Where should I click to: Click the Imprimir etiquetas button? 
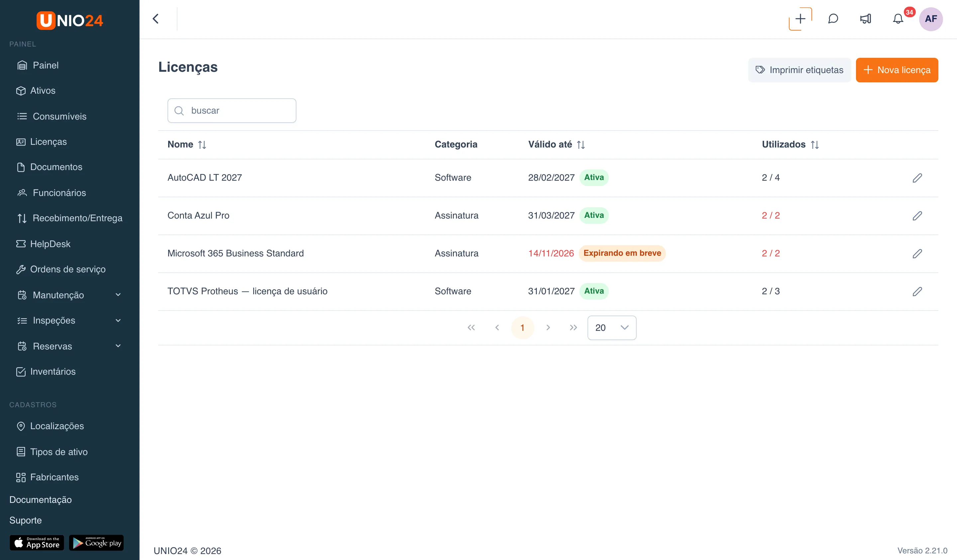799,70
